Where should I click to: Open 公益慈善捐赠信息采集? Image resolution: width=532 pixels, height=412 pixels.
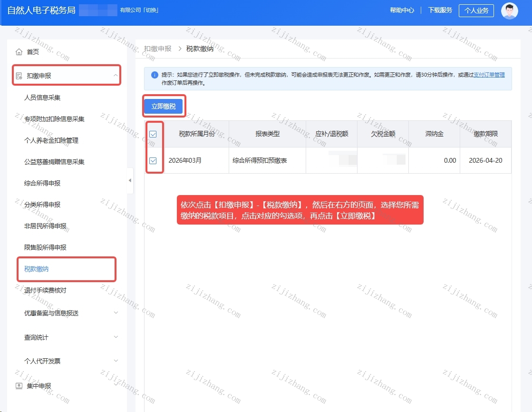(x=54, y=162)
